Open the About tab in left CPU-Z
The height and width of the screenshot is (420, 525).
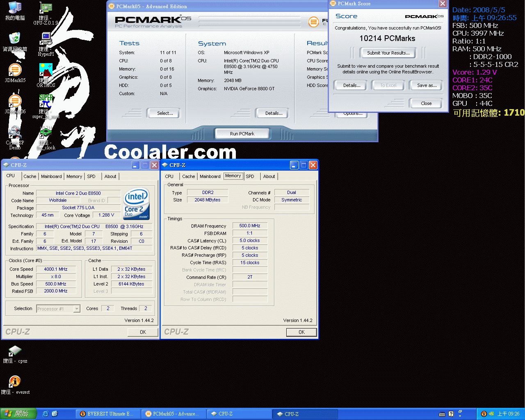tap(110, 176)
